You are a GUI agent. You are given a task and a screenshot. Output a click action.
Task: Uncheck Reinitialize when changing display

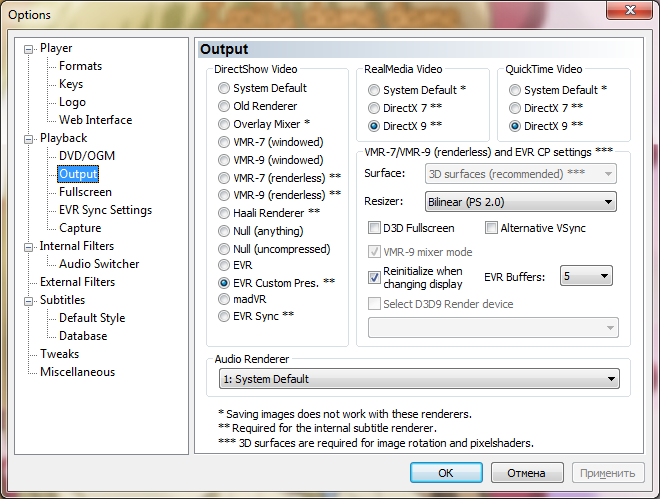pyautogui.click(x=375, y=277)
